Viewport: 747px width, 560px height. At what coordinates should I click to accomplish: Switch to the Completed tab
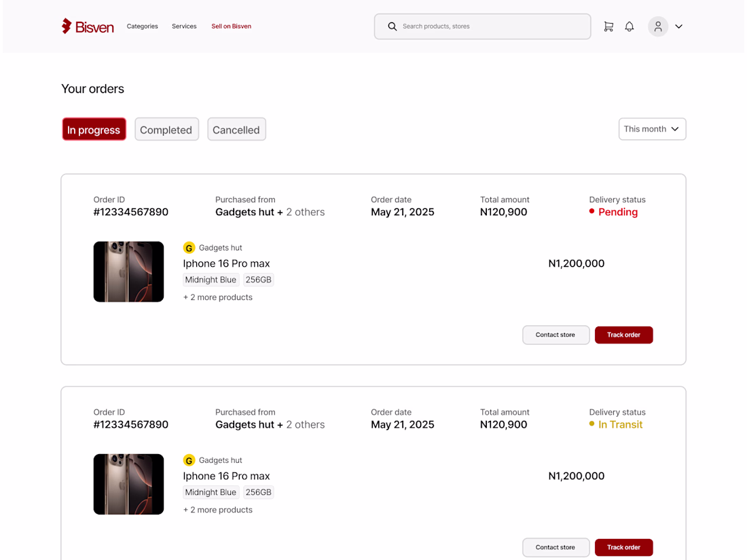click(166, 130)
